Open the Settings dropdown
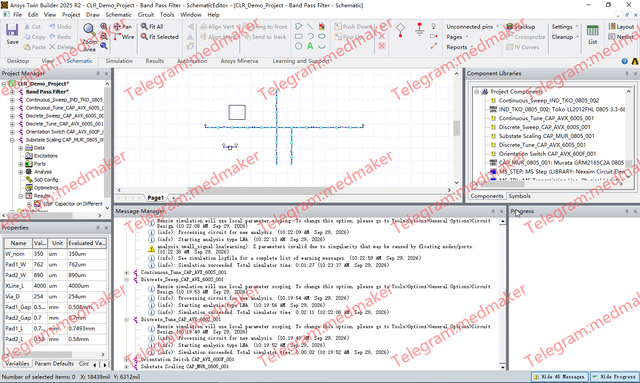 (x=565, y=27)
